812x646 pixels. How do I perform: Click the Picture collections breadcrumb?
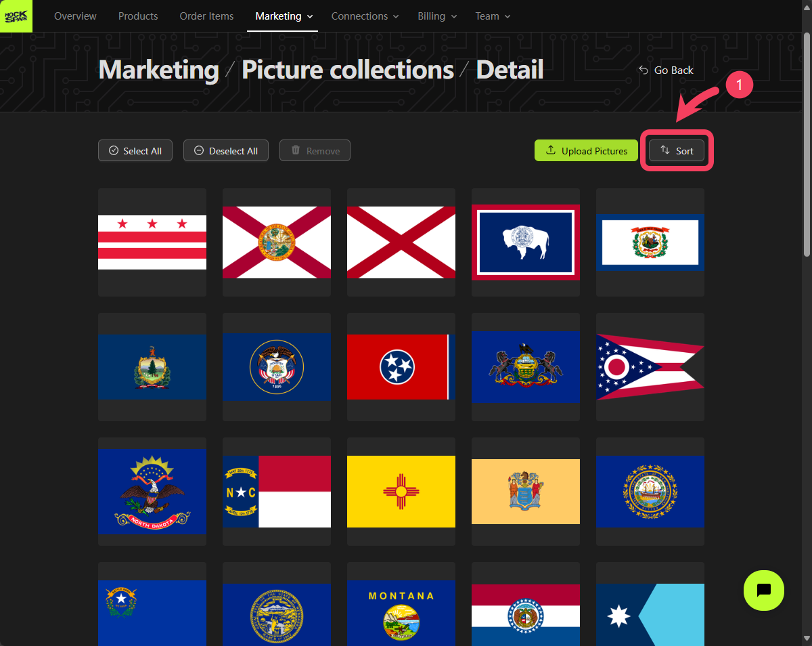tap(348, 70)
